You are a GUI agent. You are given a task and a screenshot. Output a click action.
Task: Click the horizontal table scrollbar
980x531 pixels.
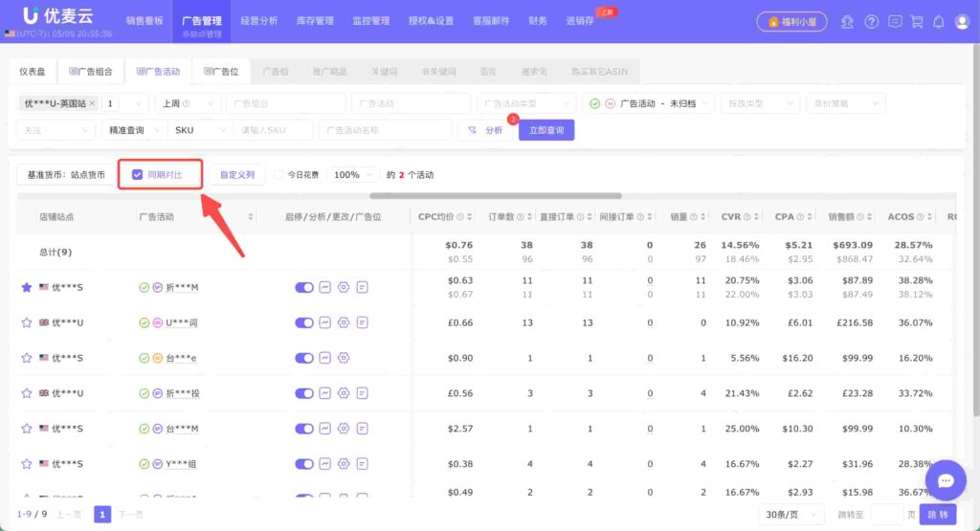495,195
